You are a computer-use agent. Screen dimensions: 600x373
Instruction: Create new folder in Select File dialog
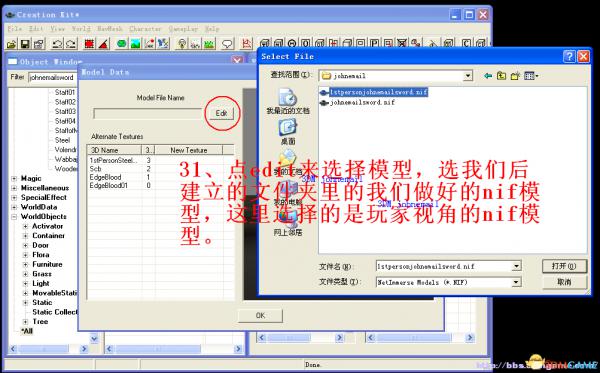click(x=515, y=76)
